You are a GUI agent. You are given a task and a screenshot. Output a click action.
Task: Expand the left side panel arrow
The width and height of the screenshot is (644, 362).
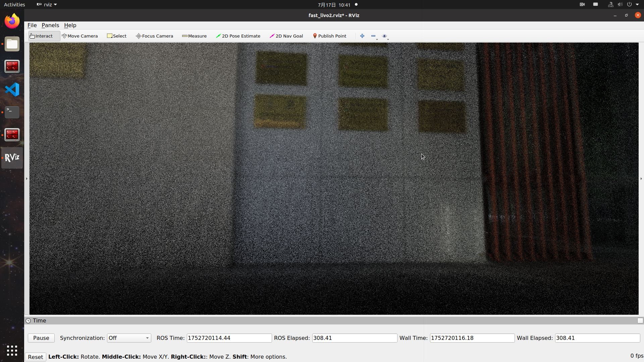(x=27, y=179)
